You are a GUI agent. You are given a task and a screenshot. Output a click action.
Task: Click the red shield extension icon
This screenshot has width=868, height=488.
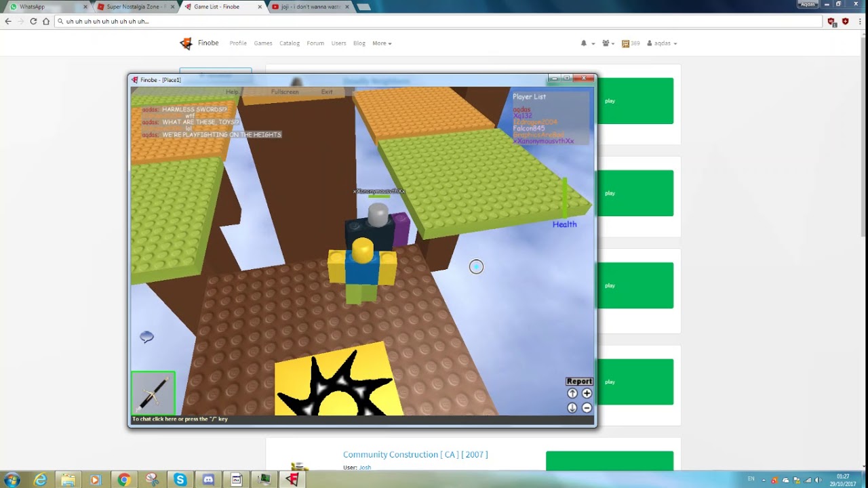845,21
